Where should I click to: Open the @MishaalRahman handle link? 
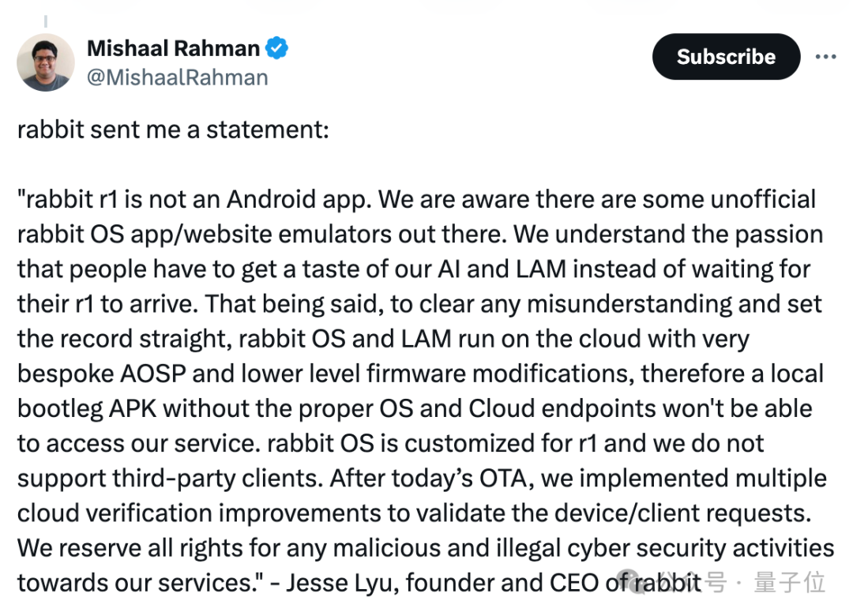[x=177, y=77]
